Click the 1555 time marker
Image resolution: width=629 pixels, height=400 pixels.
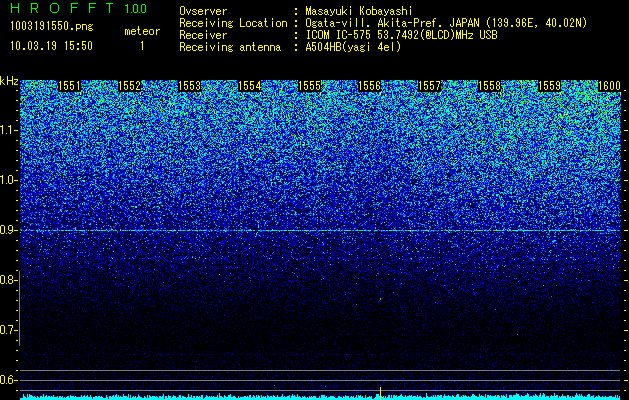click(310, 86)
